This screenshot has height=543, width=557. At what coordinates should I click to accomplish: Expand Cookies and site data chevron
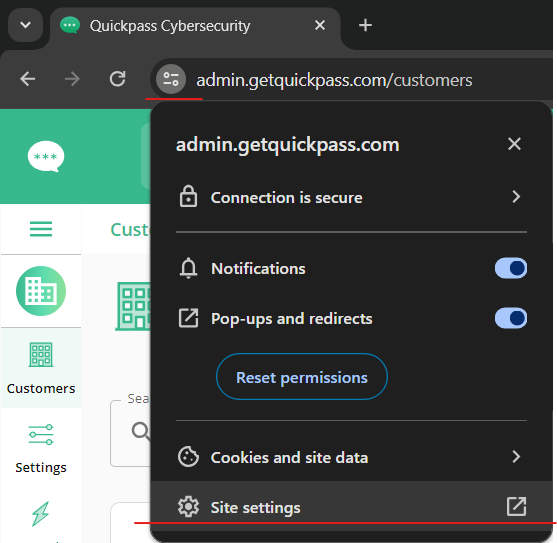516,456
